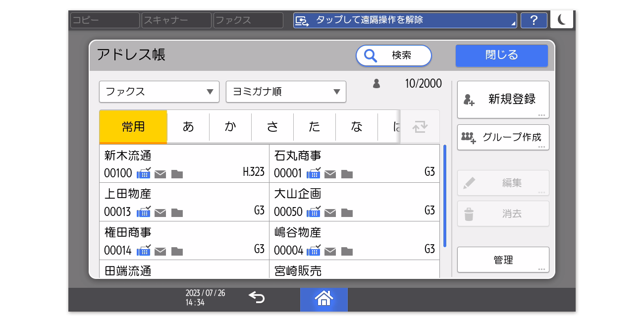This screenshot has width=644, height=322.
Task: Open the folder icon beside 上田物産
Action: (x=177, y=213)
